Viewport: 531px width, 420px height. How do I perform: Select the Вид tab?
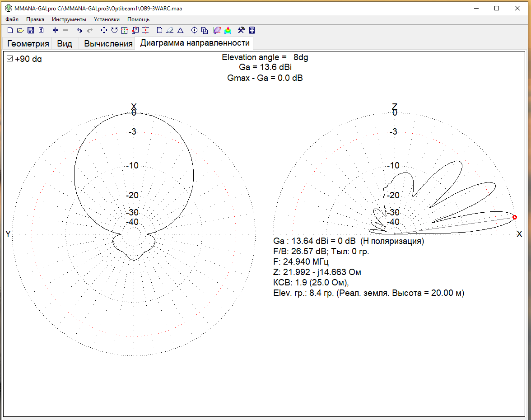tap(65, 43)
